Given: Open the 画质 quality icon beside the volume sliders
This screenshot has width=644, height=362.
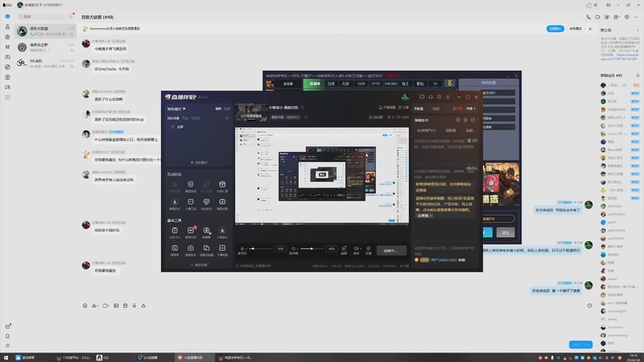Looking at the screenshot, I should 345,250.
